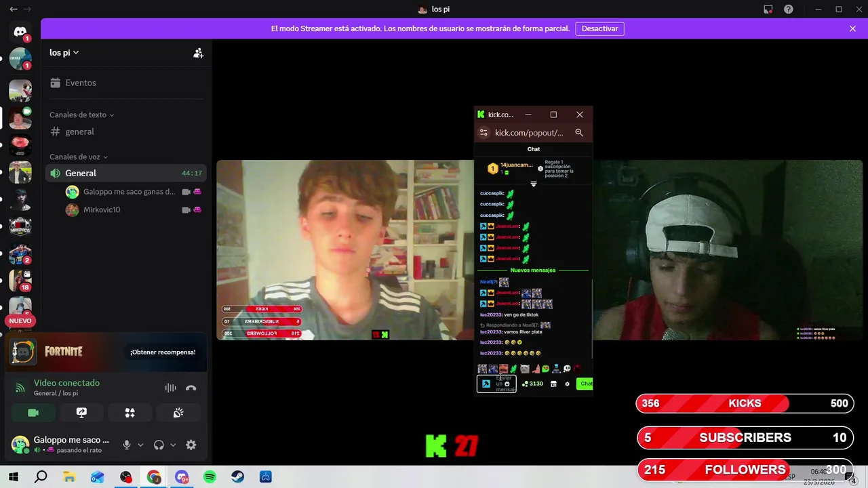The image size is (868, 488).
Task: Click Video conectado connection status
Action: coord(66,383)
